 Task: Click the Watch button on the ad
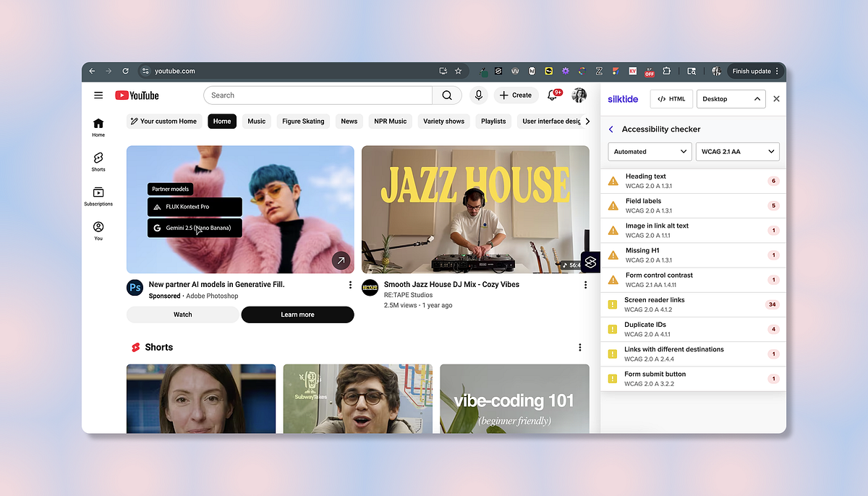[x=183, y=315]
